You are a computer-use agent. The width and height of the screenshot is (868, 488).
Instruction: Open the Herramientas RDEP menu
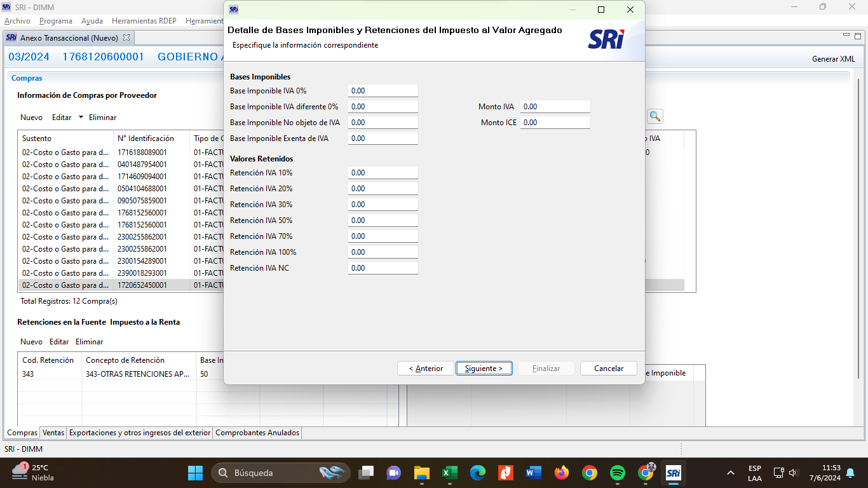pos(144,21)
